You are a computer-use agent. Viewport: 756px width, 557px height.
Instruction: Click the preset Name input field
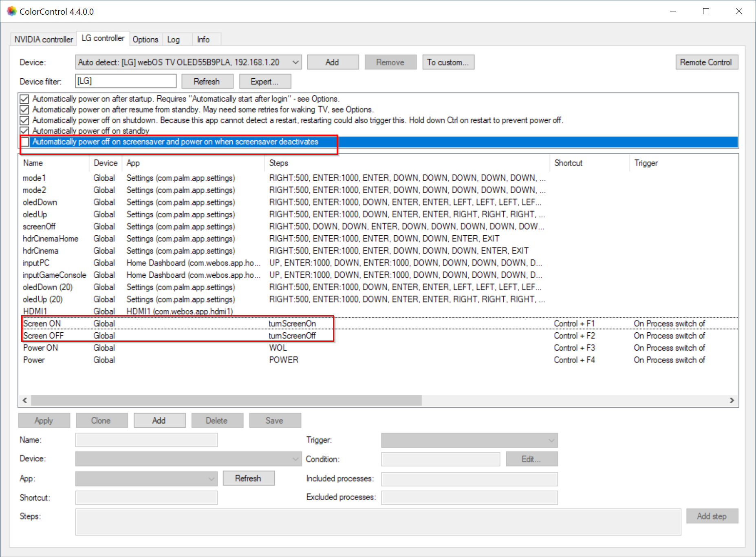pyautogui.click(x=146, y=440)
